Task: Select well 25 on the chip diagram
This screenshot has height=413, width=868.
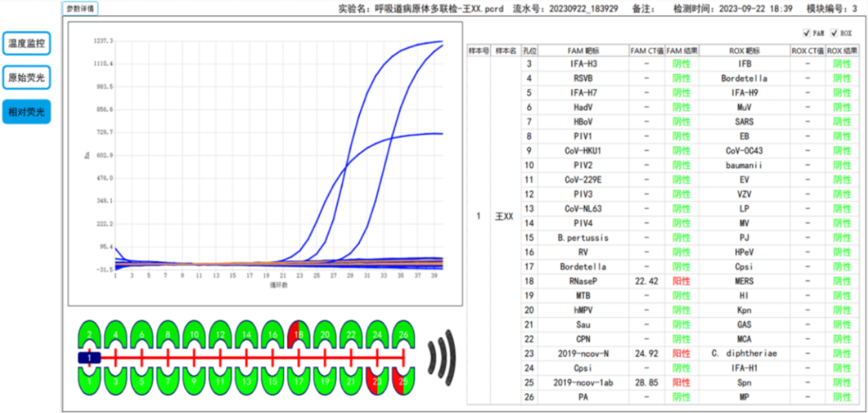Action: click(403, 380)
